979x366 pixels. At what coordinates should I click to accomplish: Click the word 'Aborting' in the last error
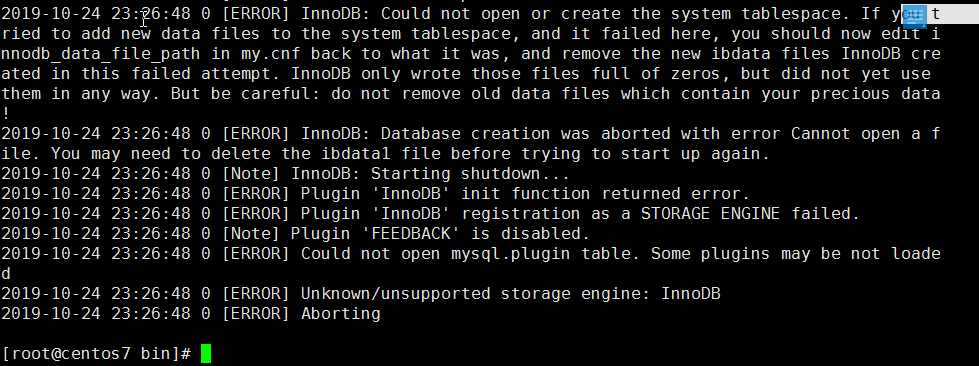point(340,314)
